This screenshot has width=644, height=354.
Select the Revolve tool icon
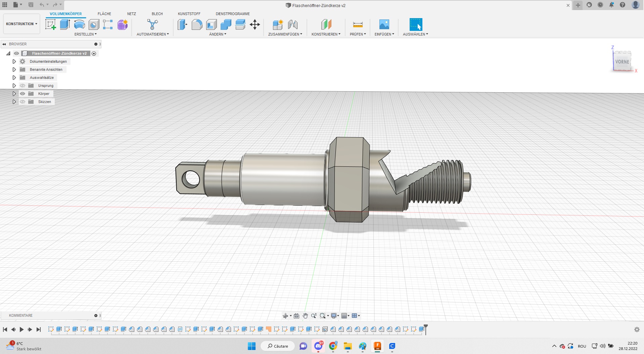(x=79, y=24)
